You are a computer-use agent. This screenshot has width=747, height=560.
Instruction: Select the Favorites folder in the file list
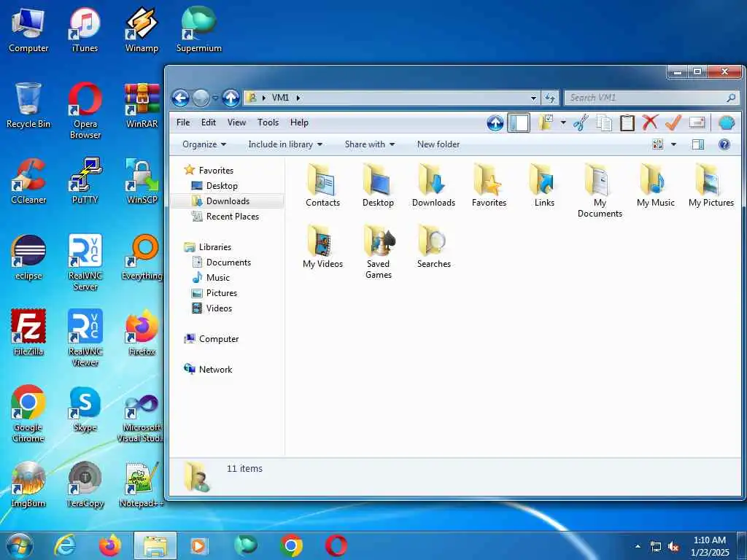489,186
